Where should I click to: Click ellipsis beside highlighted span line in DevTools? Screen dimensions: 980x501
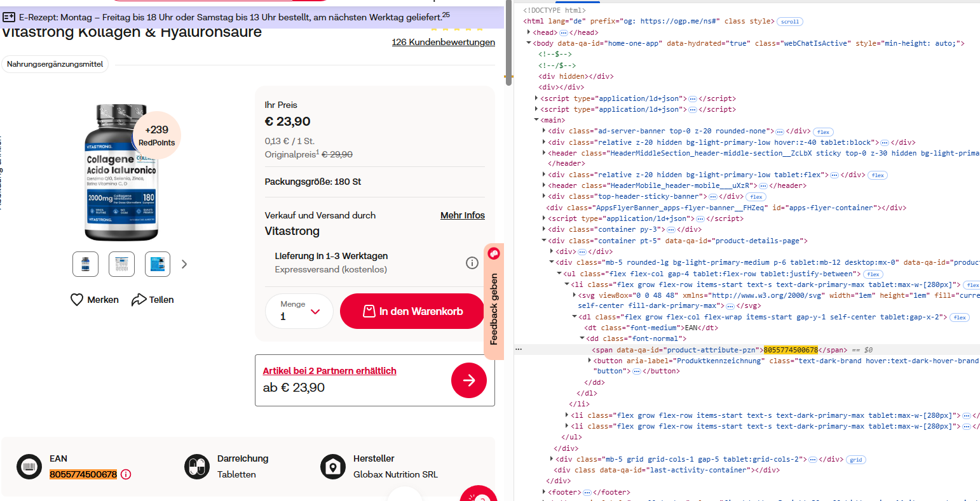point(519,349)
